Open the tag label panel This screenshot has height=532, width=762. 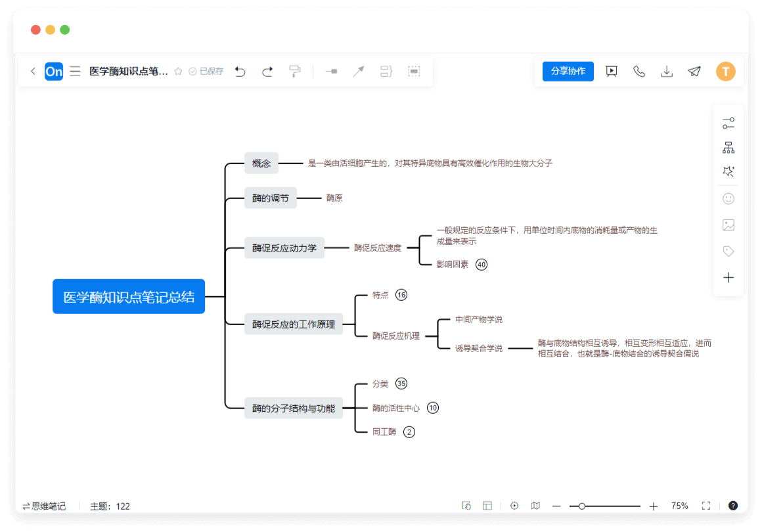tap(728, 251)
